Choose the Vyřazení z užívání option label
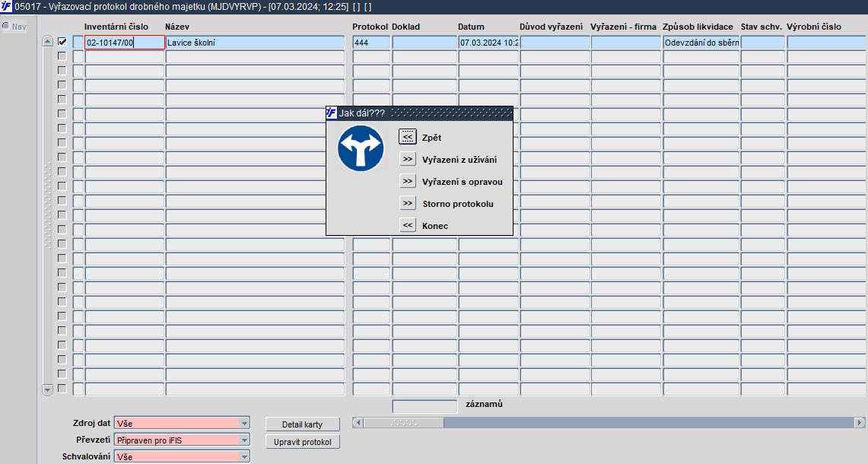Viewport: 868px width, 464px height. [459, 160]
